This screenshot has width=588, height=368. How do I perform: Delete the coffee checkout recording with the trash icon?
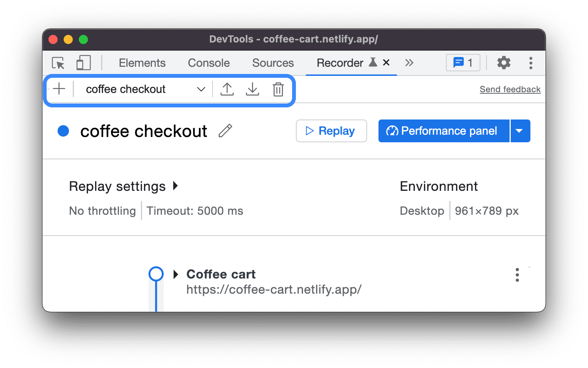[x=278, y=90]
